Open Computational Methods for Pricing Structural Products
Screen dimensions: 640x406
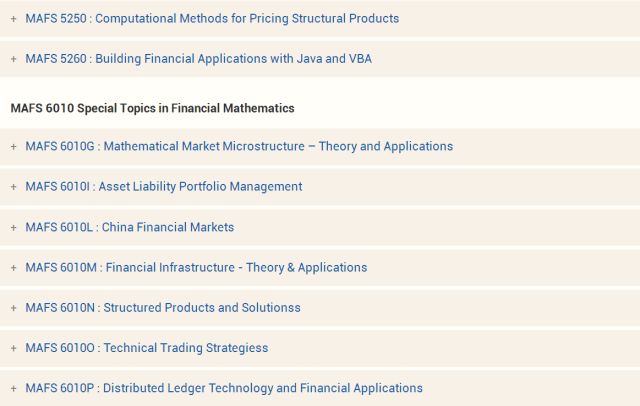[212, 18]
